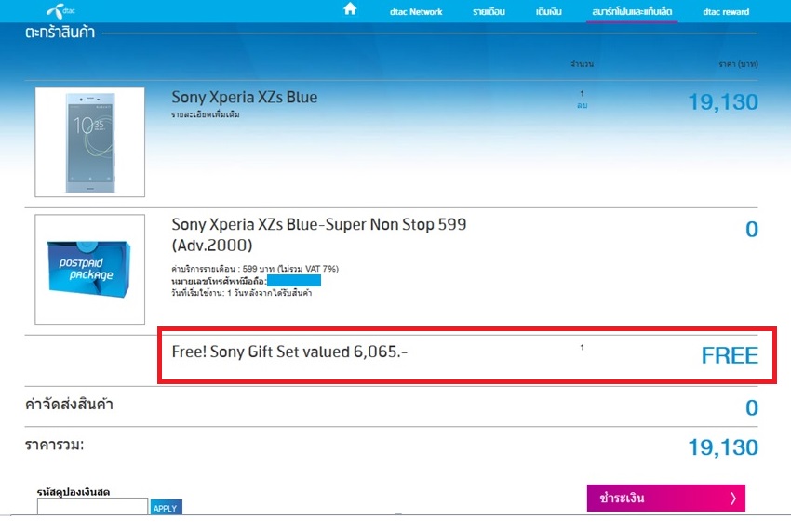791x532 pixels.
Task: Click Sony Xperia XZs Blue phone thumbnail
Action: (x=89, y=142)
